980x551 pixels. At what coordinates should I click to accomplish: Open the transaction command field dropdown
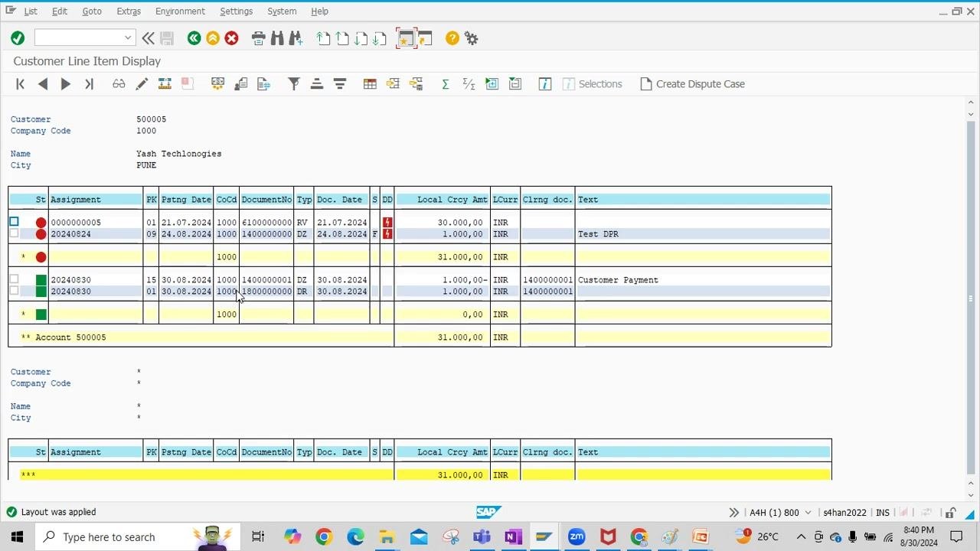pyautogui.click(x=127, y=38)
